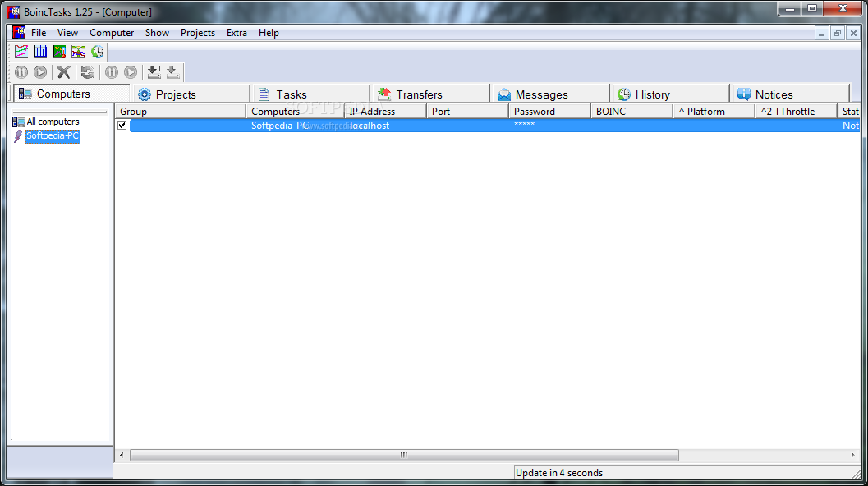
Task: Open the temperature graph thermometer icon
Action: click(59, 52)
